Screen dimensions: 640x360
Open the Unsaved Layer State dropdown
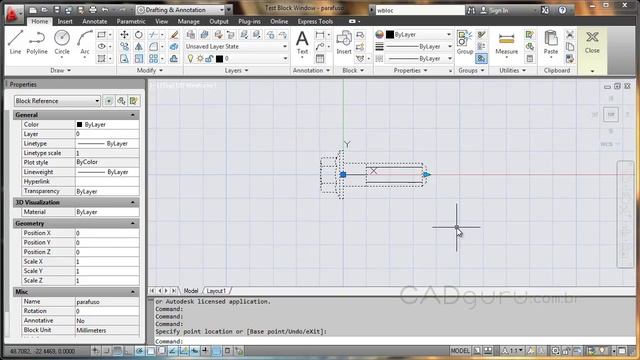(236, 47)
